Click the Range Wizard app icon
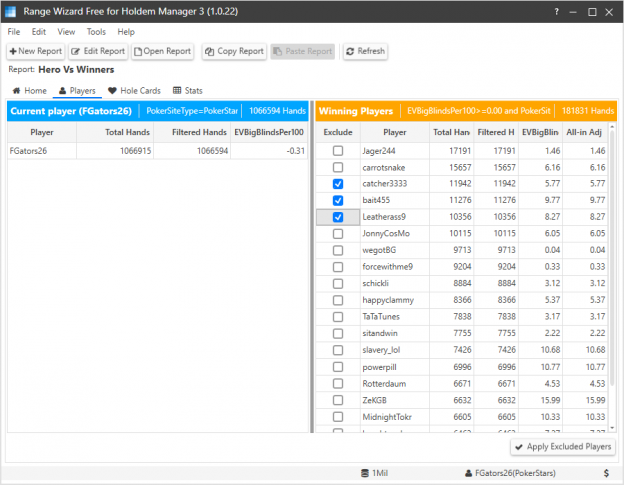 click(10, 12)
